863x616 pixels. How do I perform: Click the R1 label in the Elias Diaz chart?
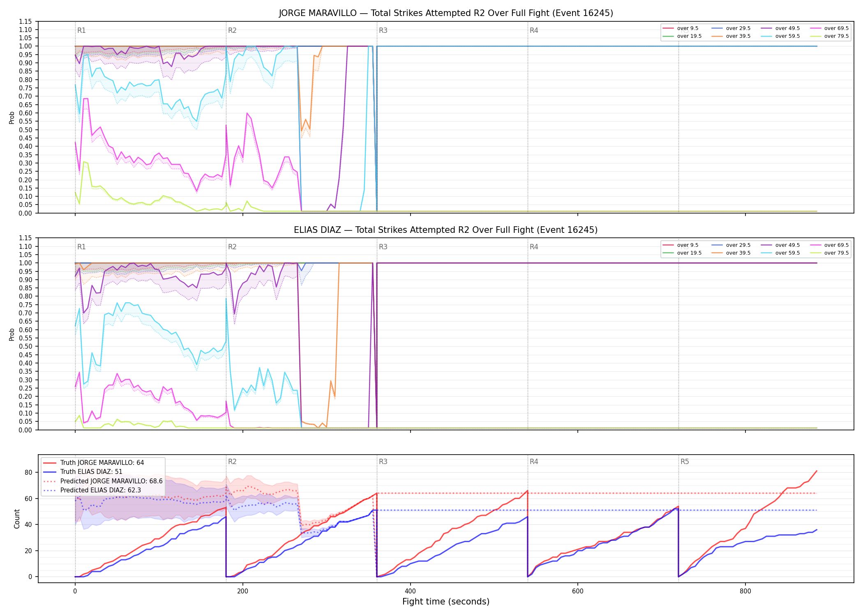(81, 247)
